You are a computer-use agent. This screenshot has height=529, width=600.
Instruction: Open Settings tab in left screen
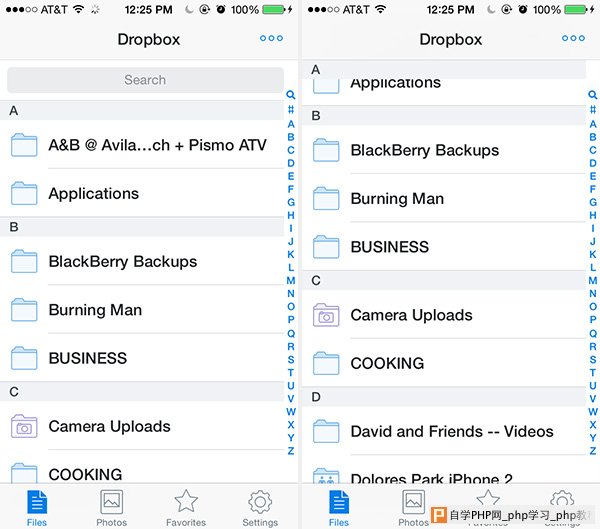[x=260, y=508]
